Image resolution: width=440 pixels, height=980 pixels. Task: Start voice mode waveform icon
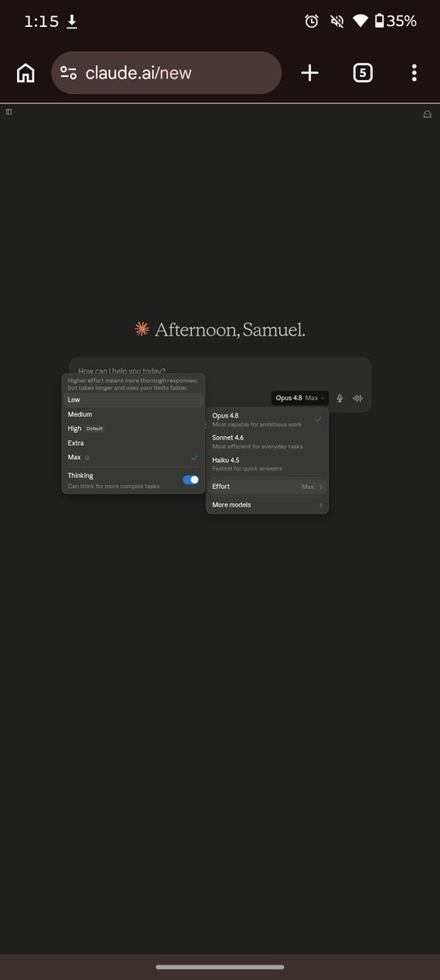(358, 398)
